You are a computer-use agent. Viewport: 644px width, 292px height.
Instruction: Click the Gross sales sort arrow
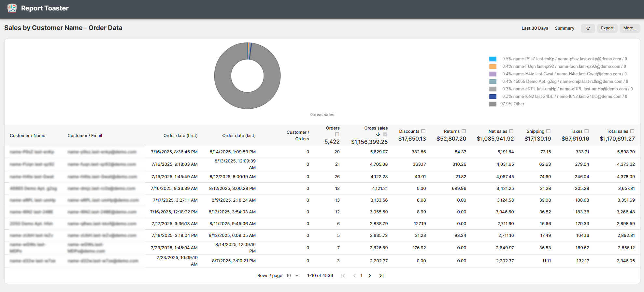click(x=378, y=134)
